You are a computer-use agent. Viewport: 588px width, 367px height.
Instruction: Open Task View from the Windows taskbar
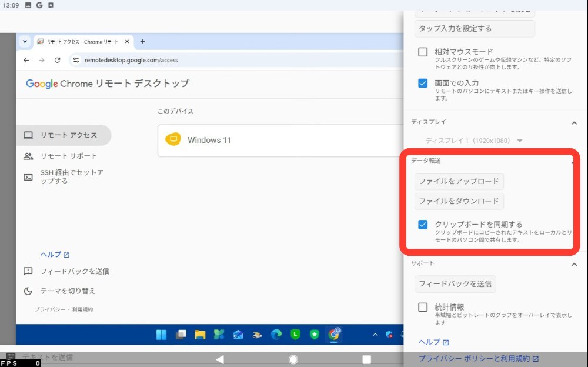(x=181, y=334)
